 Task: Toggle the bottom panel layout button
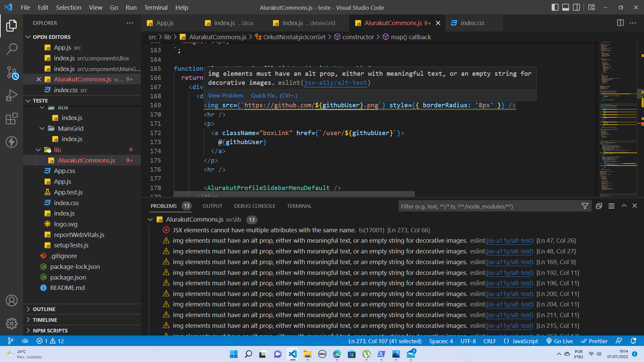click(566, 7)
